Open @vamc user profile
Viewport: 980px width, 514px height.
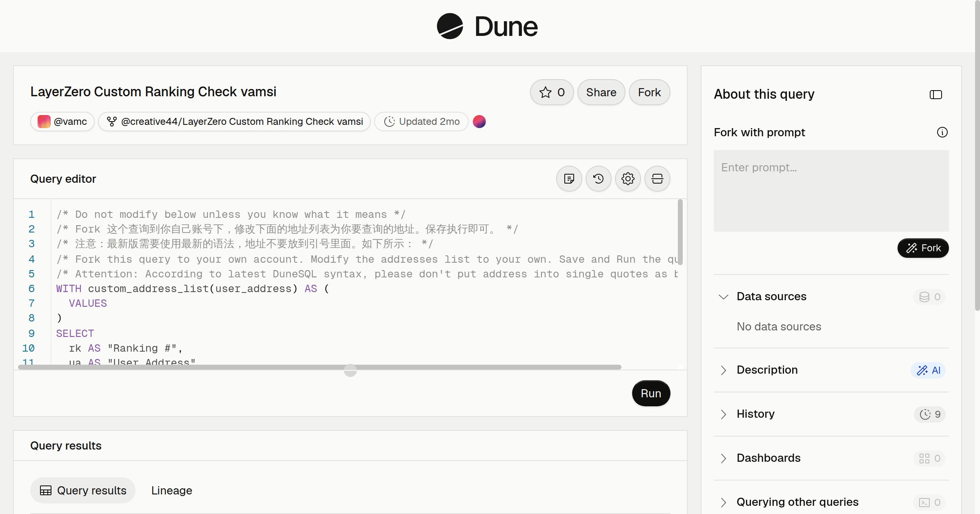[x=62, y=122]
